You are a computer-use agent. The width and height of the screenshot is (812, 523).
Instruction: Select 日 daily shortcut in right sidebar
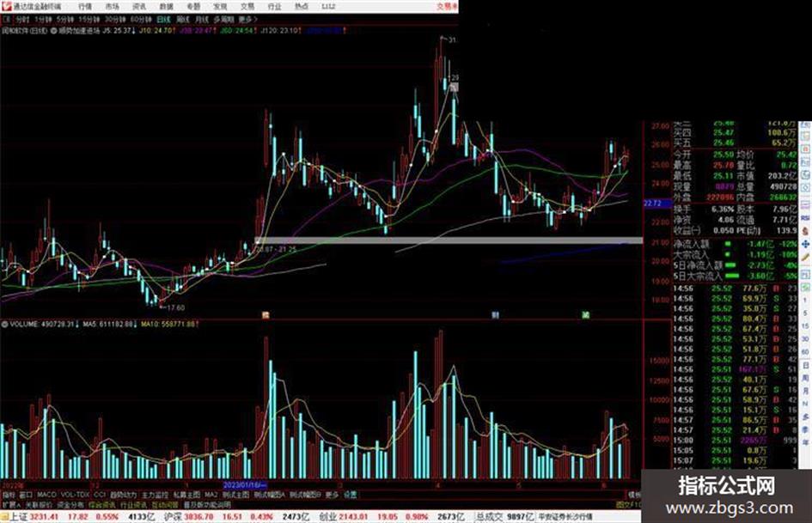805,366
